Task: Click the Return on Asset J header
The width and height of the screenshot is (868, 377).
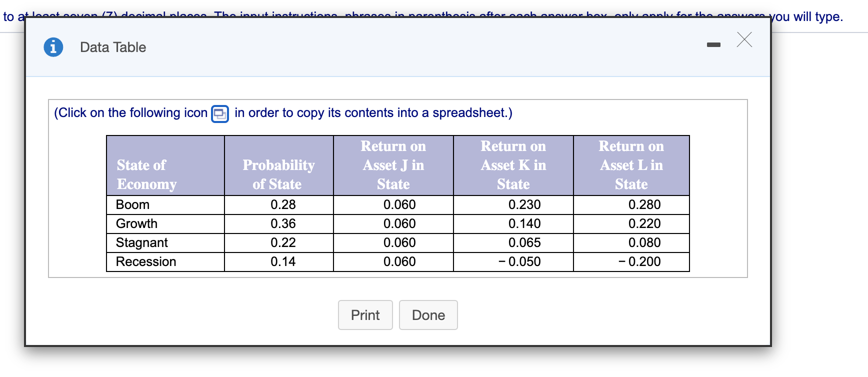Action: (393, 165)
